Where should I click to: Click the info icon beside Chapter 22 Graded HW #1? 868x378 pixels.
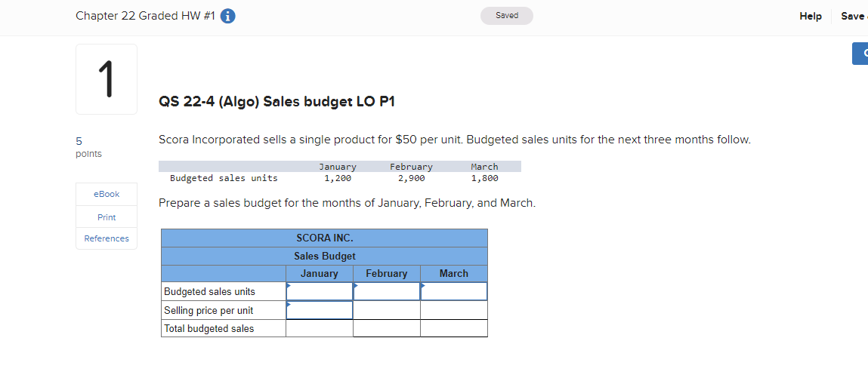(228, 17)
